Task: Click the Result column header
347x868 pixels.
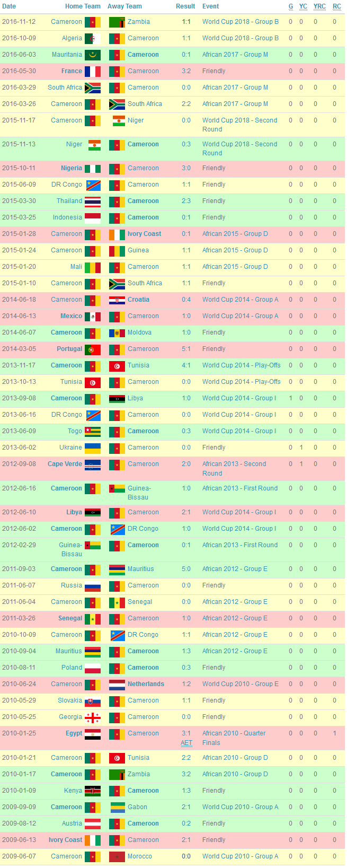Action: click(185, 6)
